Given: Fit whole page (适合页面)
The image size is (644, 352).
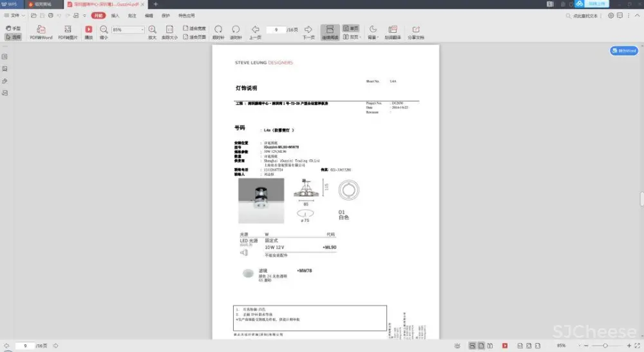Looking at the screenshot, I should click(x=194, y=37).
